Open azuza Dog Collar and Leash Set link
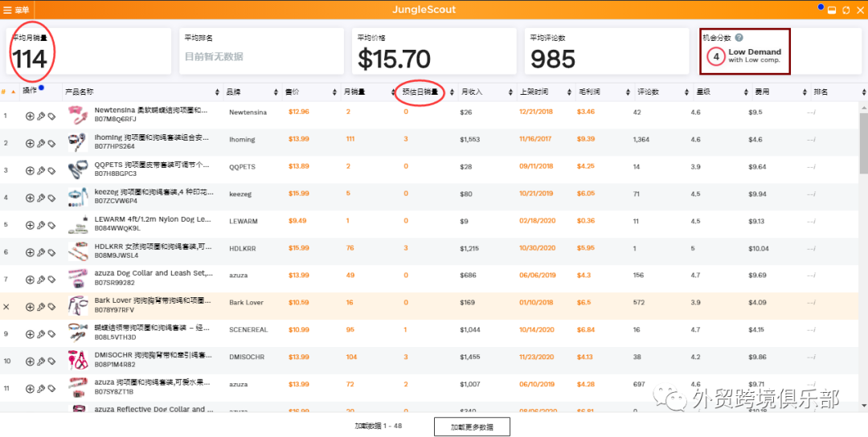The image size is (868, 437). [154, 272]
